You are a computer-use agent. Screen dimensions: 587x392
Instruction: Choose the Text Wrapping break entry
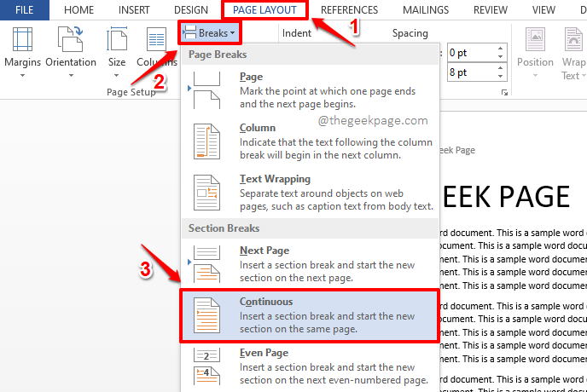310,193
